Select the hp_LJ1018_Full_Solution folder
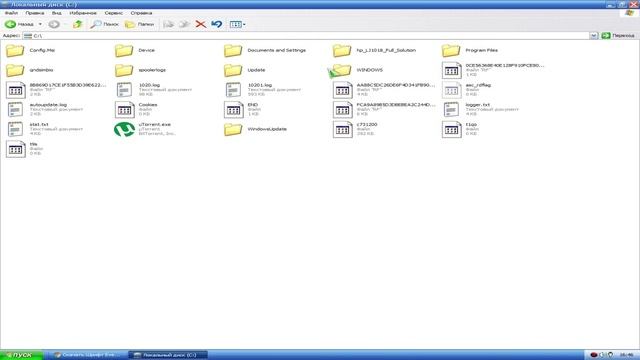640x360 pixels. coord(375,50)
